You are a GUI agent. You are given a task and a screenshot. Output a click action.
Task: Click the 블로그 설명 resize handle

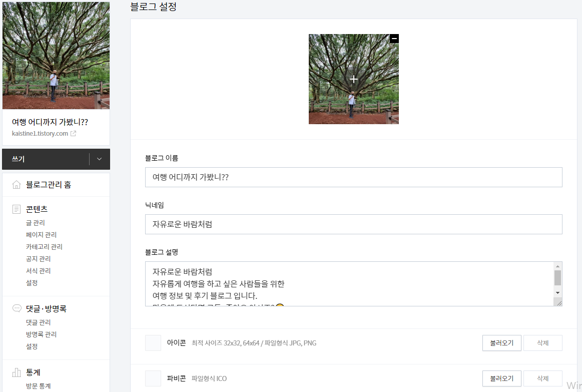coord(559,303)
